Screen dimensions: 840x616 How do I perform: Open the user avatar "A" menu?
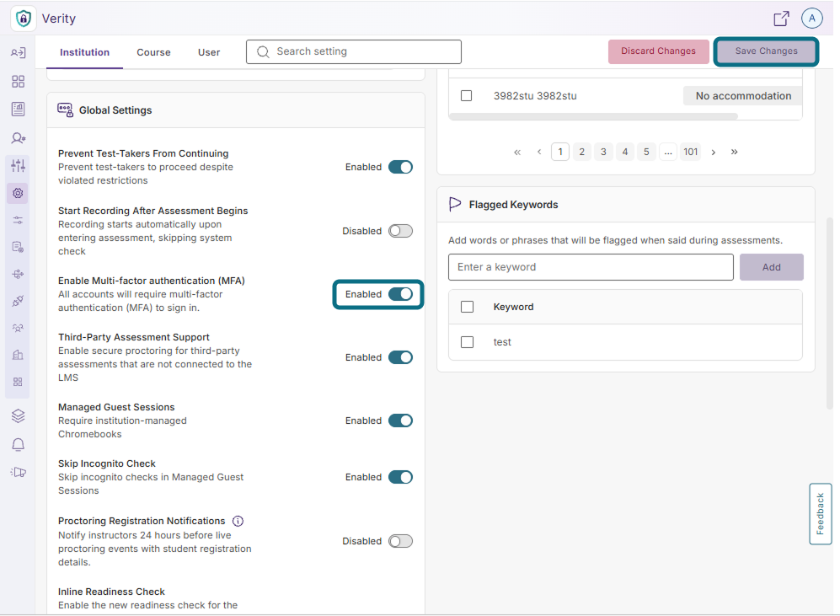[812, 19]
